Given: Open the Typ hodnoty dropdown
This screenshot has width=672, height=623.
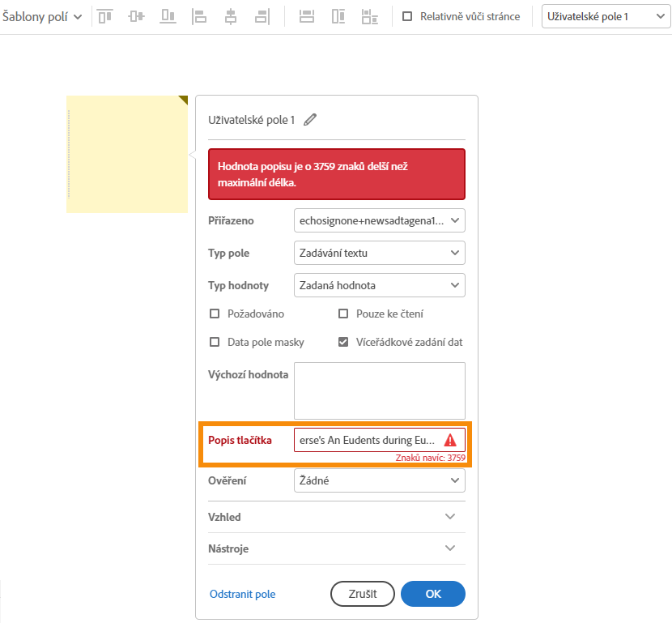Looking at the screenshot, I should 379,285.
